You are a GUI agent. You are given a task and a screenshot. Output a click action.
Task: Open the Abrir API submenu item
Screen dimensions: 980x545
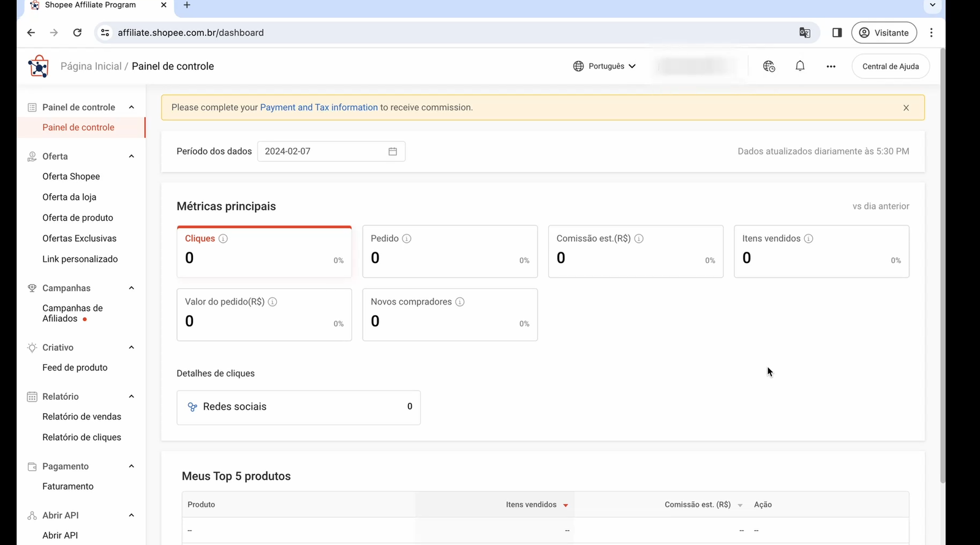[60, 536]
